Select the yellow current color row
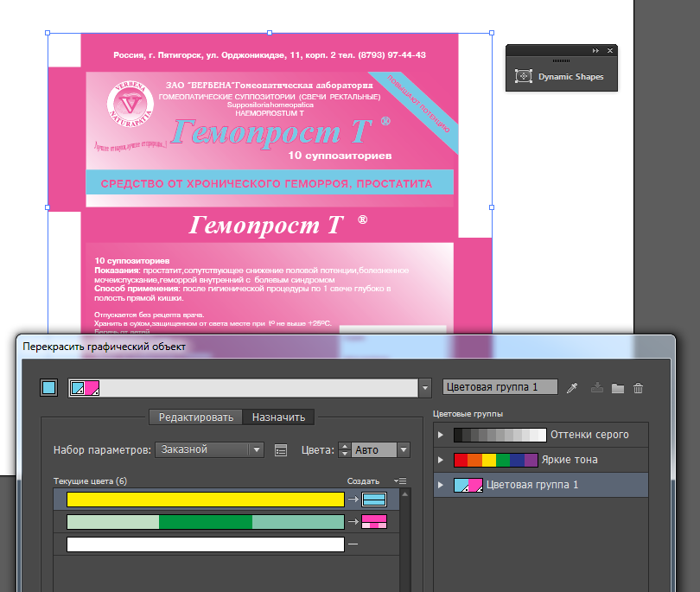 (206, 500)
